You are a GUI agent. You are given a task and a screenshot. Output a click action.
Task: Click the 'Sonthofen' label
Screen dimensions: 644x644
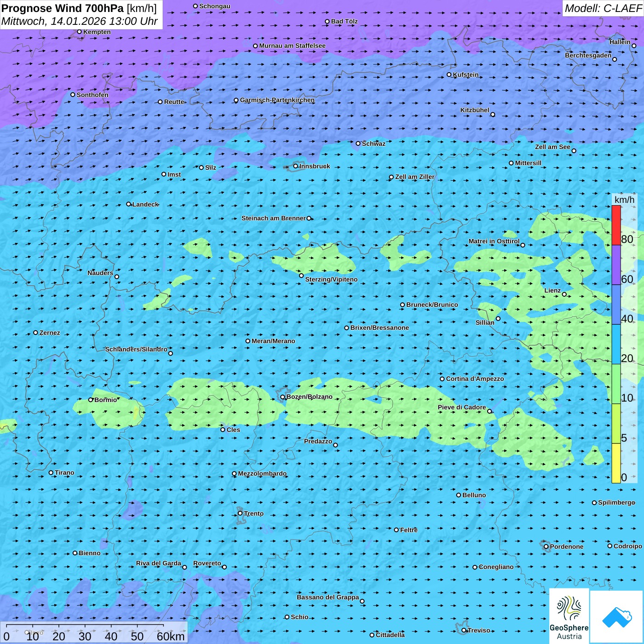point(92,95)
